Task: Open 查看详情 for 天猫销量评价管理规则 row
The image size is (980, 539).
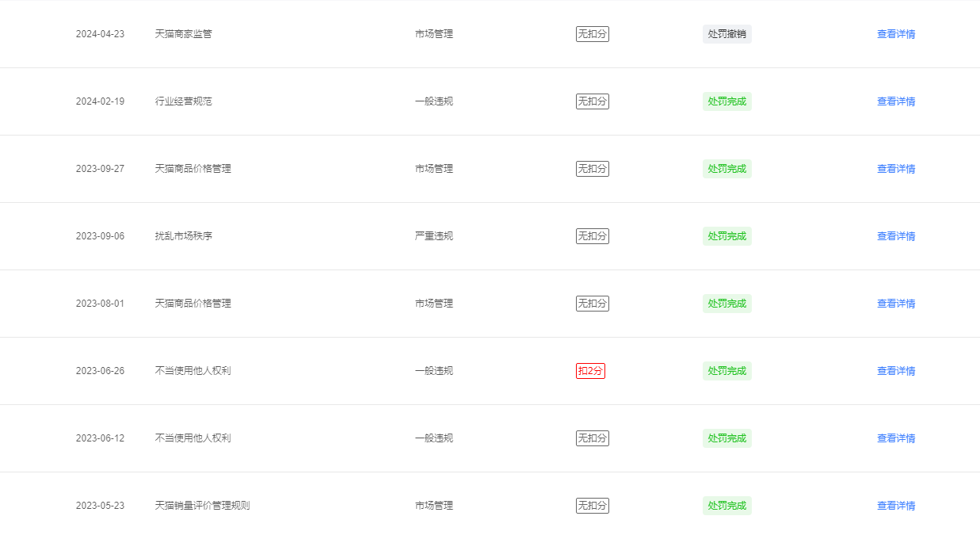Action: pyautogui.click(x=896, y=506)
